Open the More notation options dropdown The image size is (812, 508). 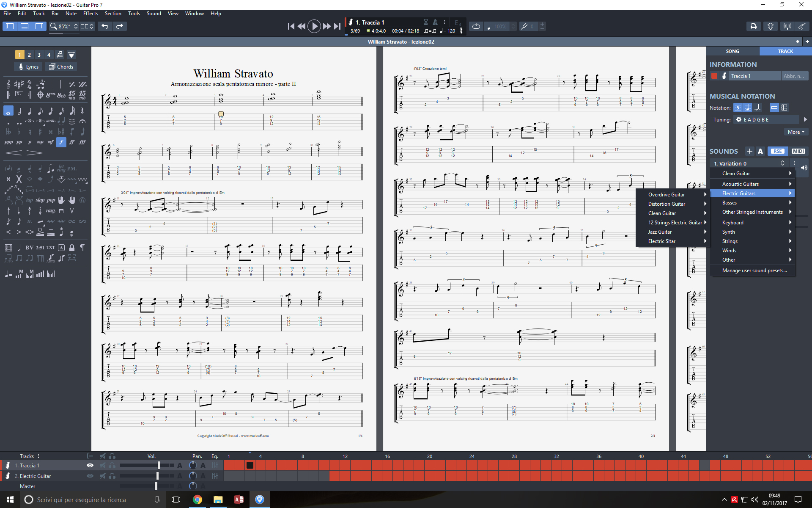click(796, 132)
